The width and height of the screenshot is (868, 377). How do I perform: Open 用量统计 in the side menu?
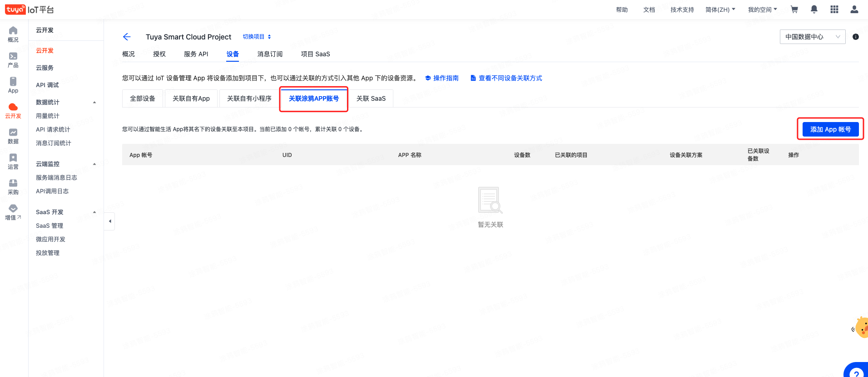[48, 116]
